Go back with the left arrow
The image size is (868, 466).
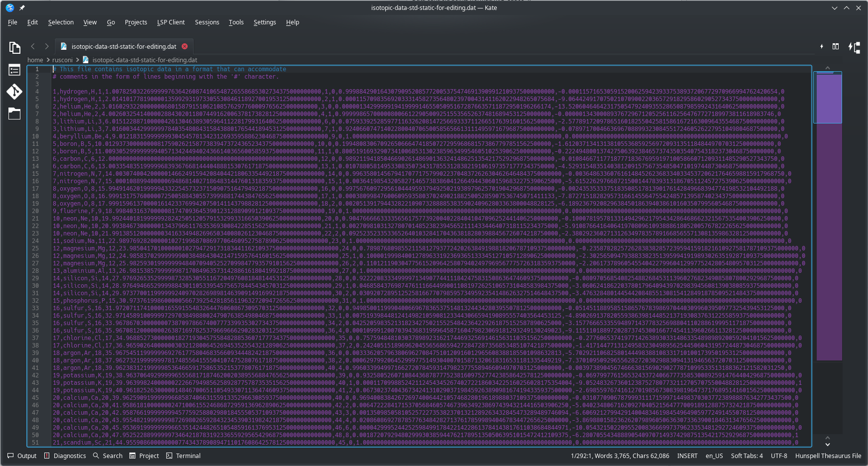tap(33, 46)
